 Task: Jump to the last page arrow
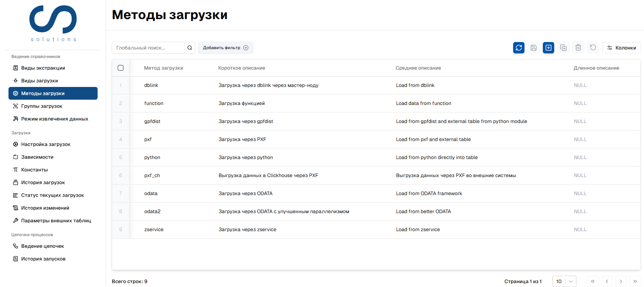(635, 281)
